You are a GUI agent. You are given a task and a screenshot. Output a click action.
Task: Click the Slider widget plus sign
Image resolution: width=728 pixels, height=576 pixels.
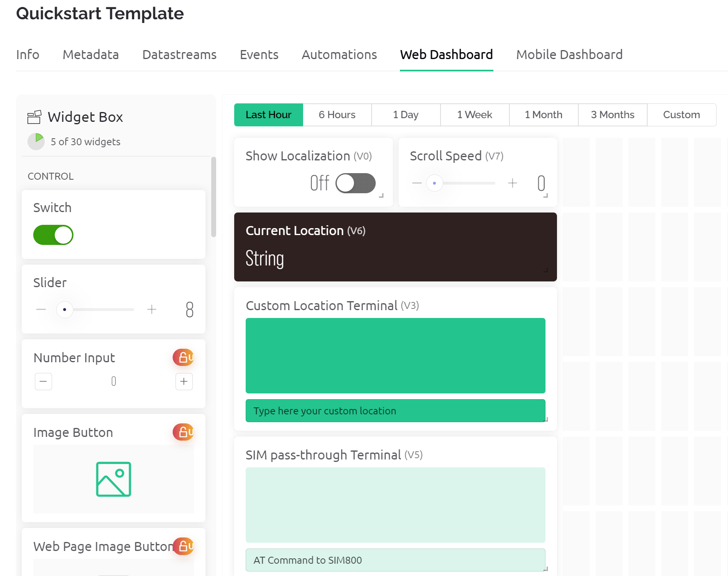152,309
